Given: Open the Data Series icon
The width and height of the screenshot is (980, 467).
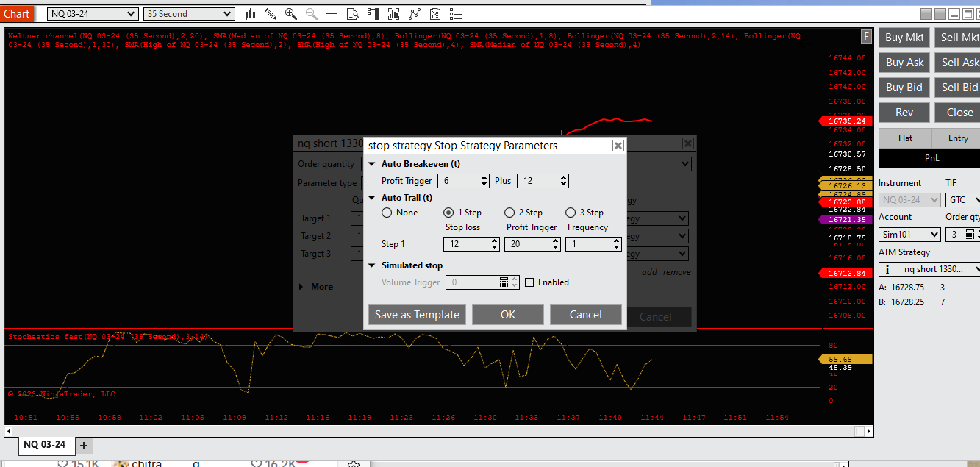Looking at the screenshot, I should 394,13.
